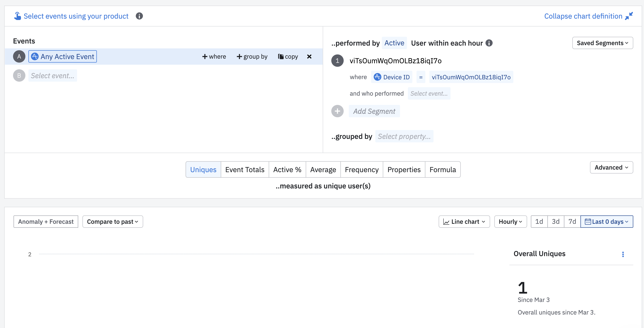The image size is (644, 328).
Task: Open the Line chart type dropdown
Action: point(464,222)
